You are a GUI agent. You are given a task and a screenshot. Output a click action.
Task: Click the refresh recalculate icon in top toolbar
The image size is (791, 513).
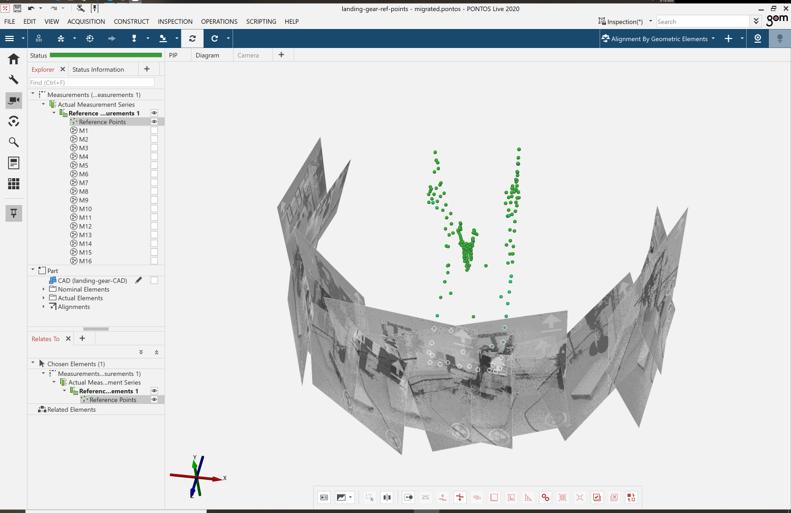(192, 39)
